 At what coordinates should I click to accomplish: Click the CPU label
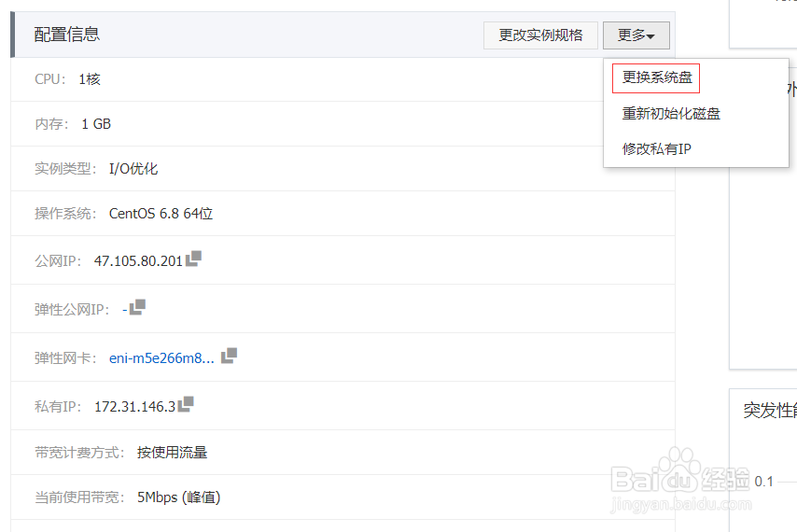click(49, 79)
